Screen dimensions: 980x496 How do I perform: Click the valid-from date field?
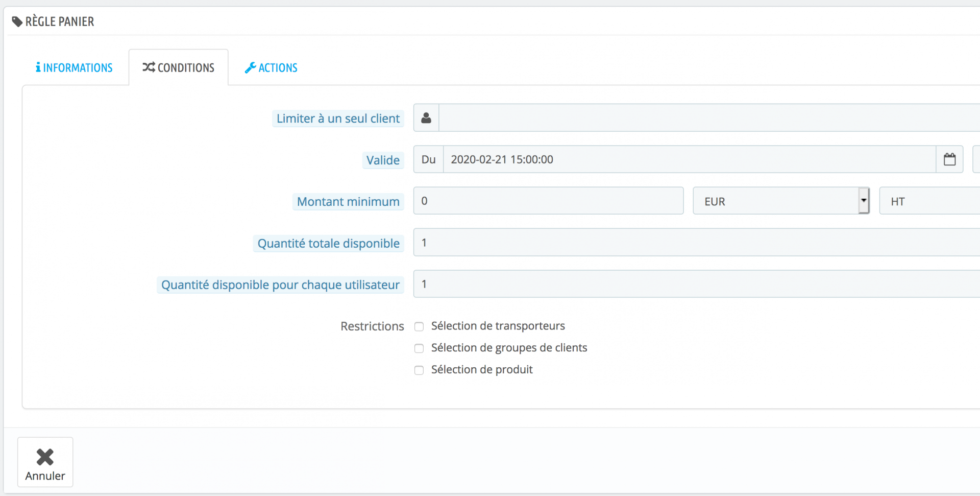[x=690, y=159]
